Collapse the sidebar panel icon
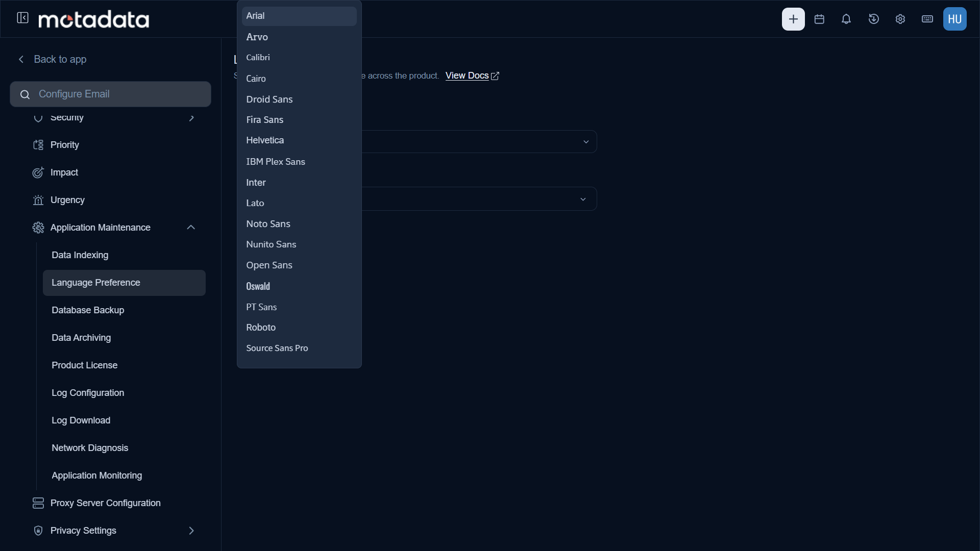Screen dimensions: 980x551 [x=22, y=18]
